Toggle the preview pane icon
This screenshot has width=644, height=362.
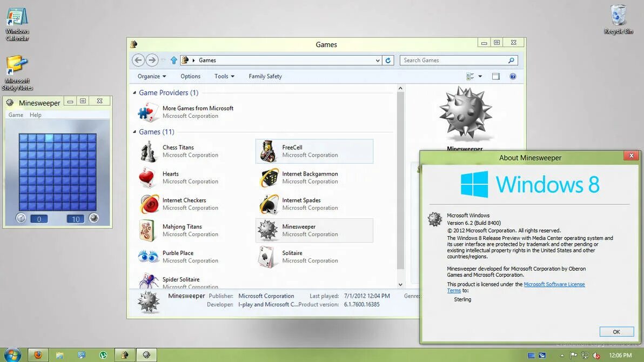point(496,76)
